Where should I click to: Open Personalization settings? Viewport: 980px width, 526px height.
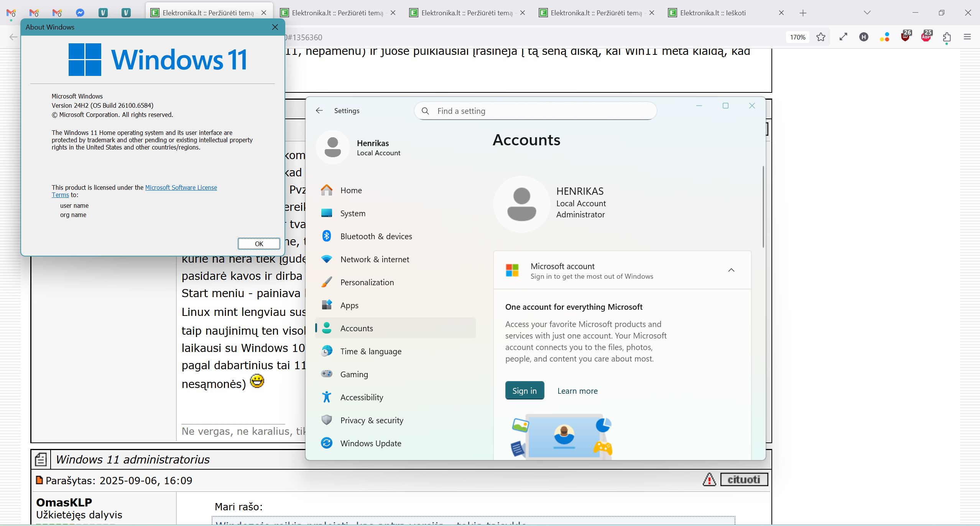[395, 282]
